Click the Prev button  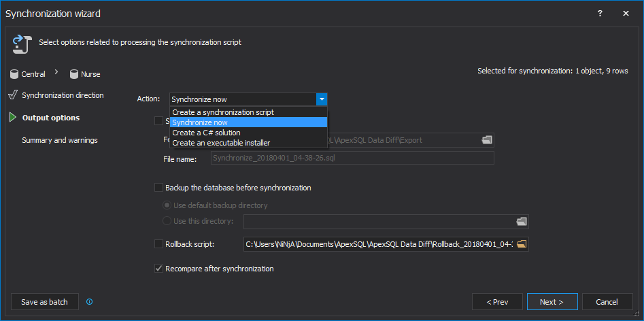click(497, 302)
